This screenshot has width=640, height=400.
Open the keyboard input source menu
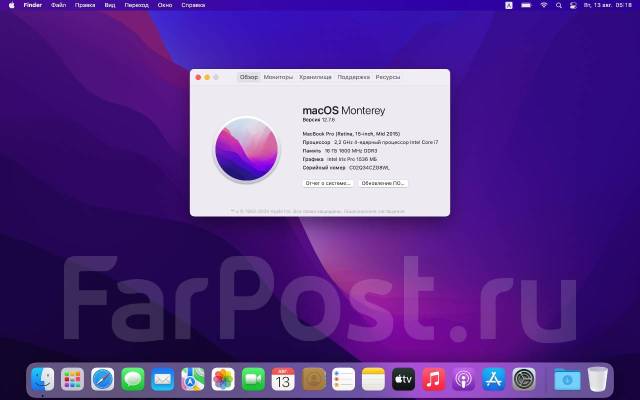[x=509, y=5]
